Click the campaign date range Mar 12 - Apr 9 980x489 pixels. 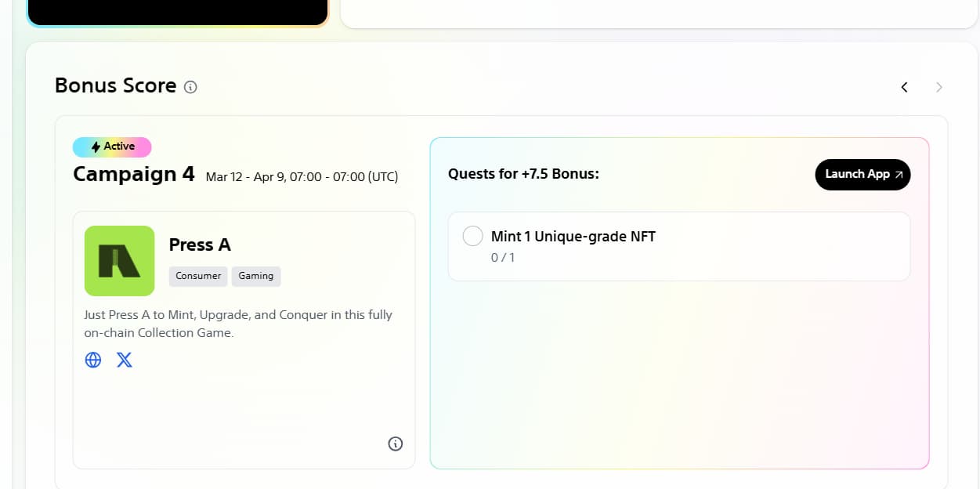[302, 177]
